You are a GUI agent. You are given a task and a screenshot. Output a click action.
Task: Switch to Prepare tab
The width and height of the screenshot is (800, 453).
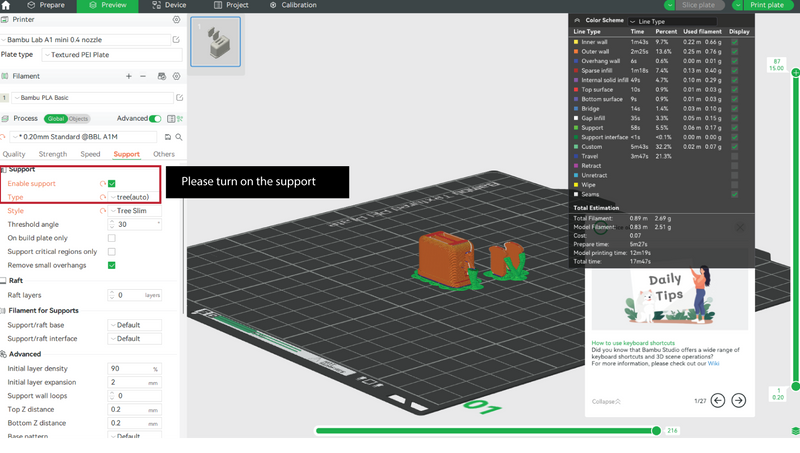(46, 5)
